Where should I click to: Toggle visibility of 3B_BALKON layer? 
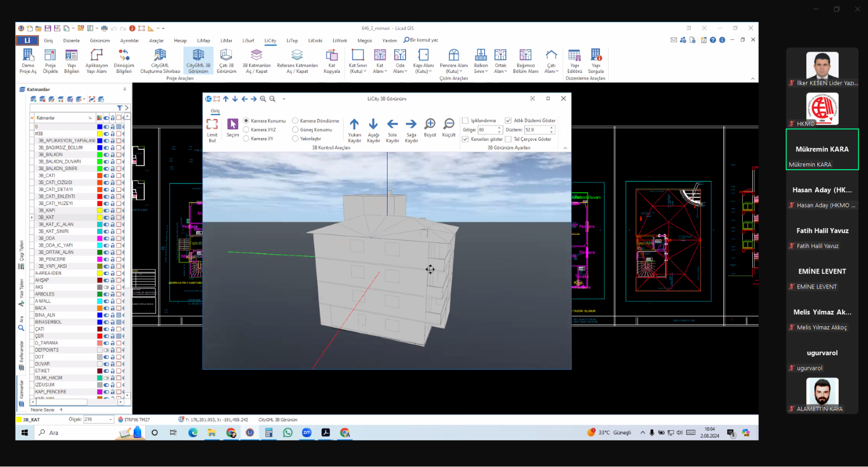pyautogui.click(x=106, y=155)
